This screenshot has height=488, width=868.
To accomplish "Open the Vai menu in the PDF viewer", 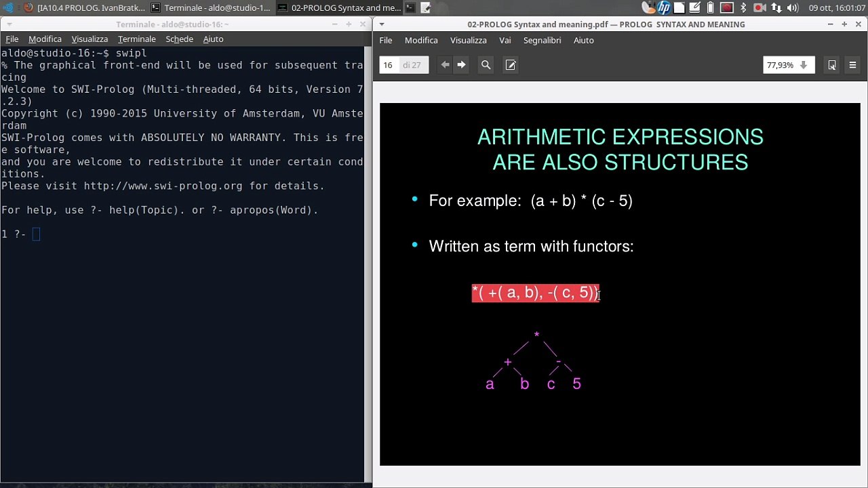I will coord(505,40).
